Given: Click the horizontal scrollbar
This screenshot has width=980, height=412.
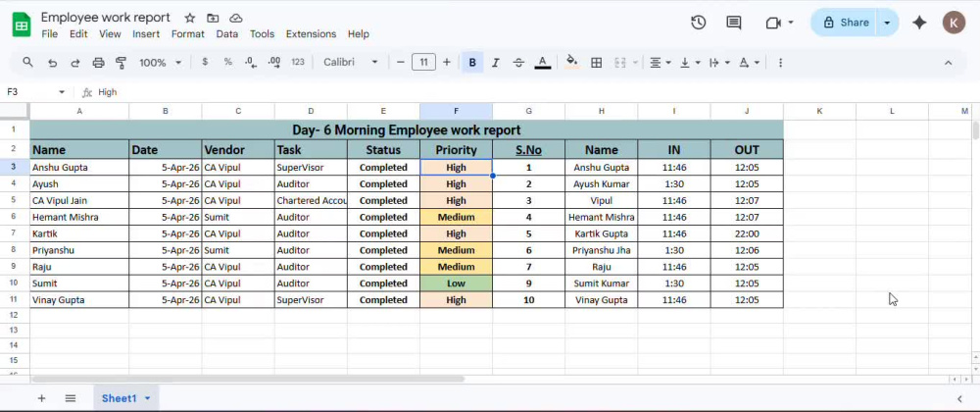Looking at the screenshot, I should tap(248, 379).
